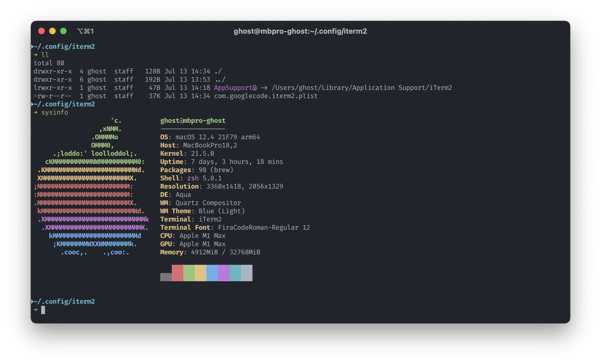Click the /Users/ghost/Library/Application Support/iTerm2 path
Screen dimensions: 601x364
coord(362,88)
